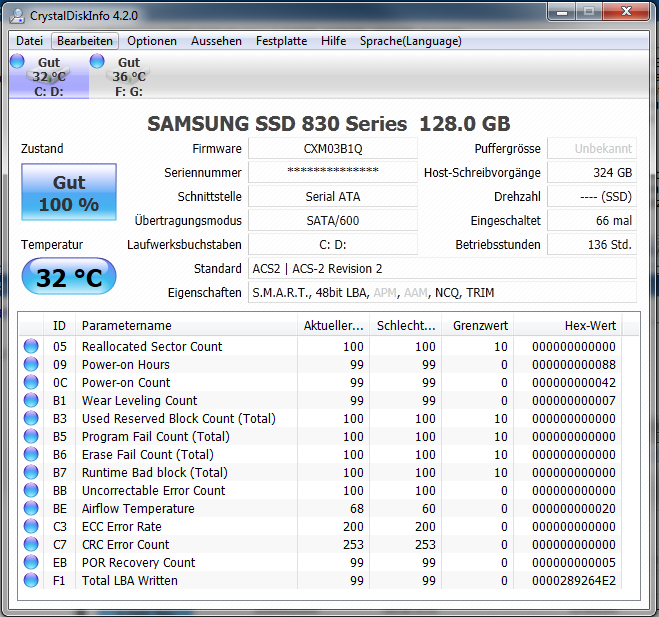
Task: Click status orb of Wear Leveling Count
Action: (31, 400)
